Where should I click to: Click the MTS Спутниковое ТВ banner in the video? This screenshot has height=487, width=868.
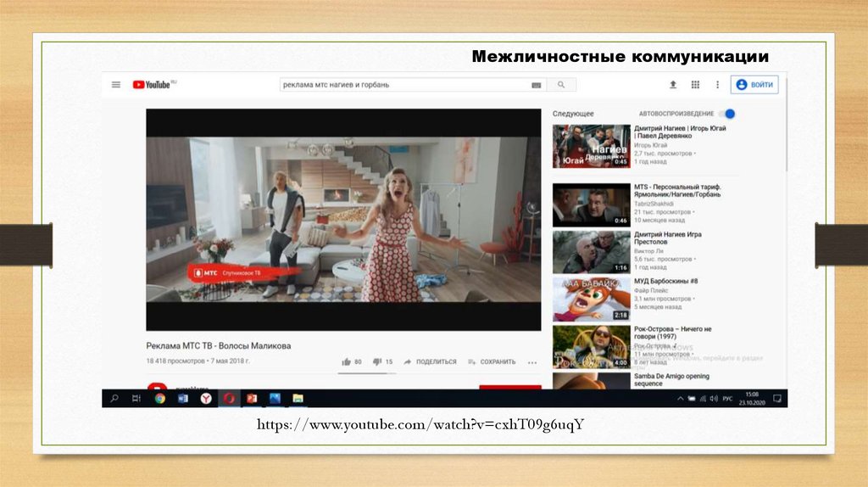tap(243, 273)
